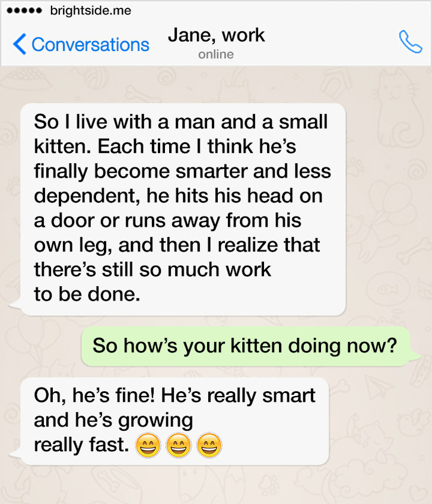Tap the third grinning emoji
432x504 pixels.
coord(209,445)
